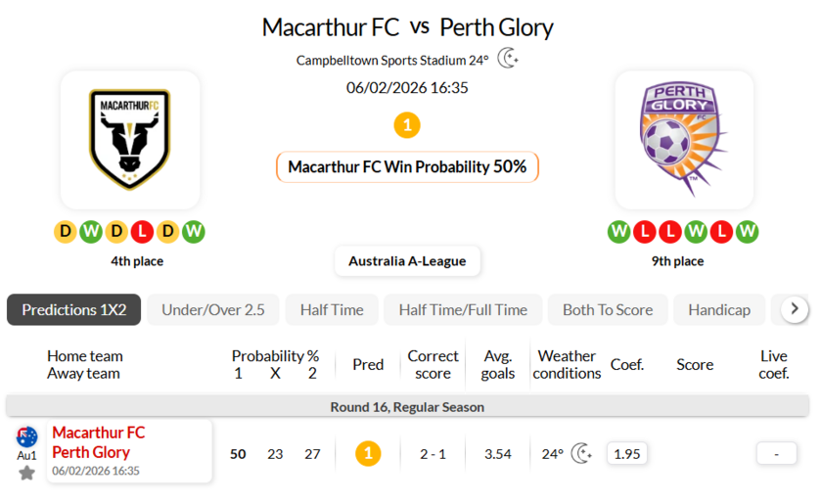Image resolution: width=822 pixels, height=504 pixels.
Task: Open the Australia A-League button
Action: coord(407,261)
